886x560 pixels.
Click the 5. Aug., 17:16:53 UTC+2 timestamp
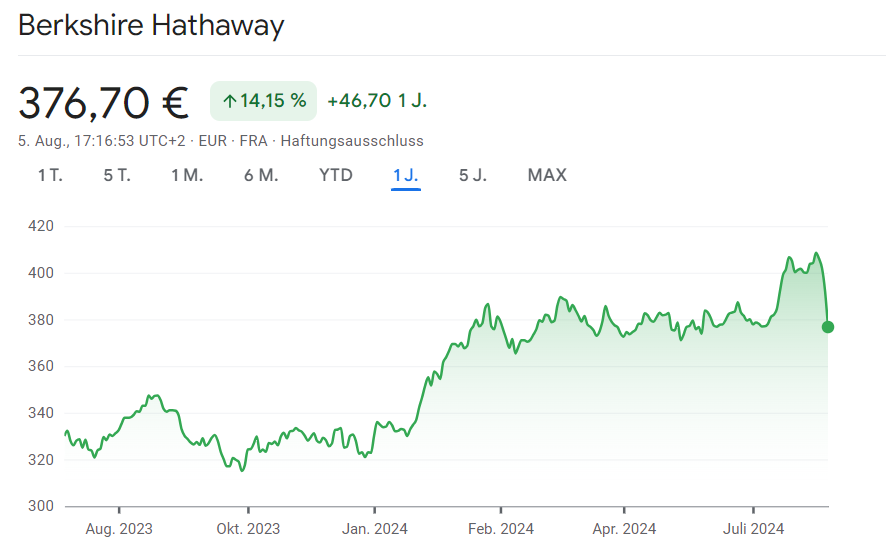(x=102, y=141)
